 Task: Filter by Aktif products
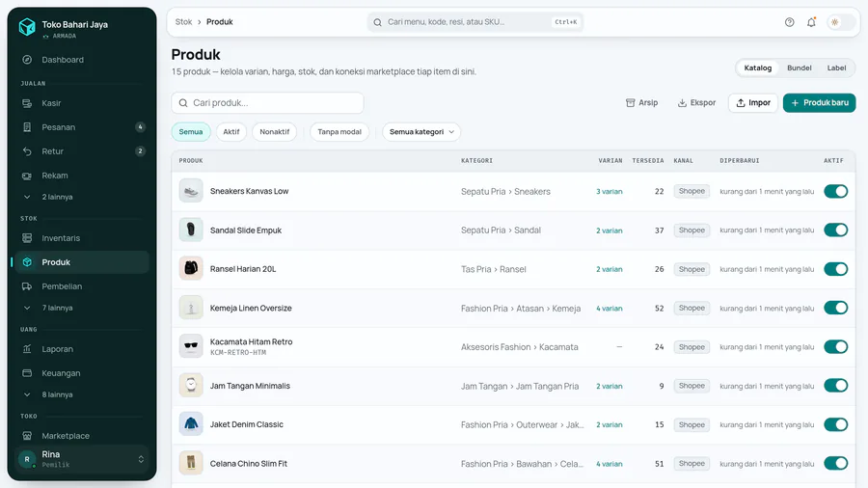click(231, 132)
